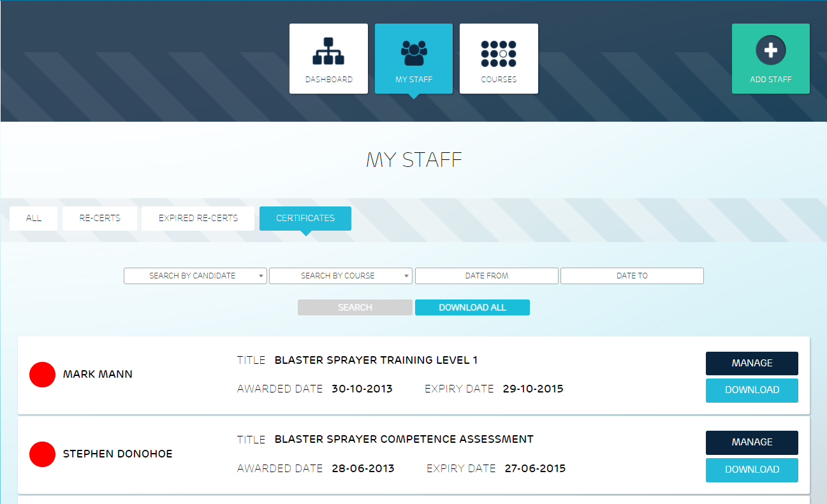Screen dimensions: 827x504
Task: Expand the Search by Candidate dropdown
Action: point(195,276)
